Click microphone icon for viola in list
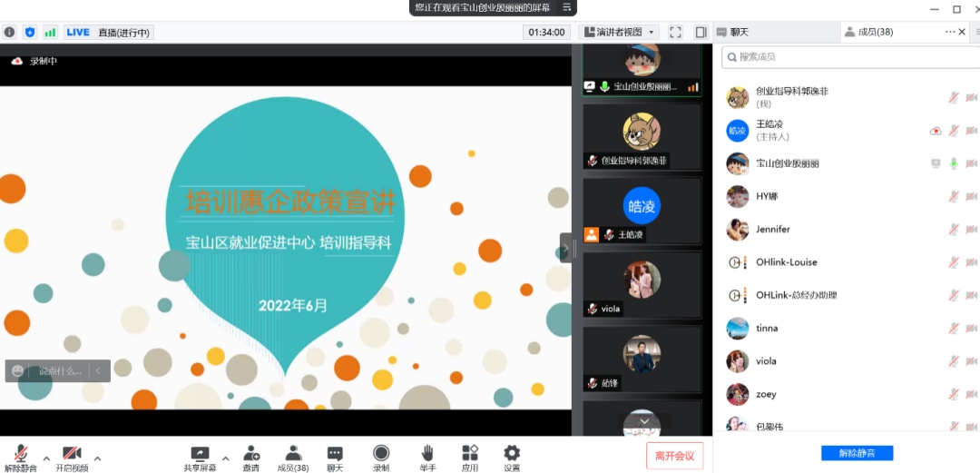Viewport: 980px width, 473px height. tap(953, 361)
